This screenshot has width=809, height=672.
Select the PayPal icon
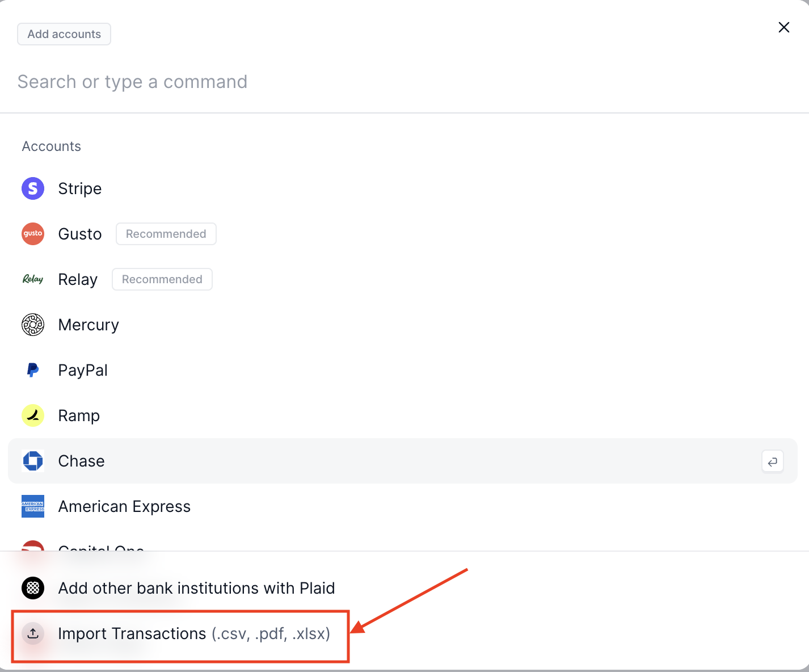pos(32,370)
